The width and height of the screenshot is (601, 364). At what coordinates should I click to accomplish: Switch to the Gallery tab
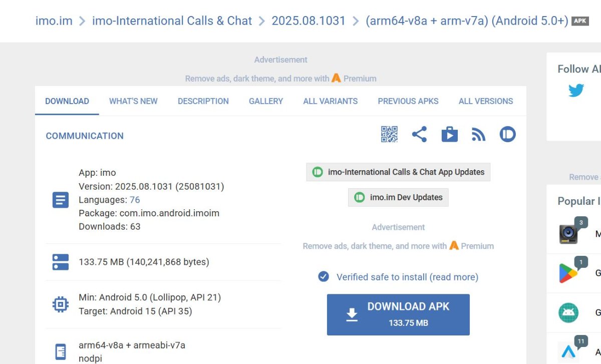point(266,101)
